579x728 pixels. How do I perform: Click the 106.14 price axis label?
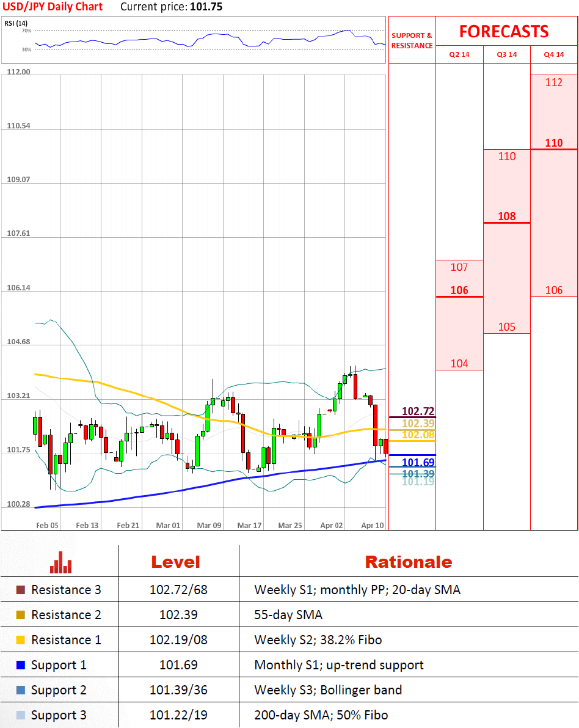pos(18,287)
